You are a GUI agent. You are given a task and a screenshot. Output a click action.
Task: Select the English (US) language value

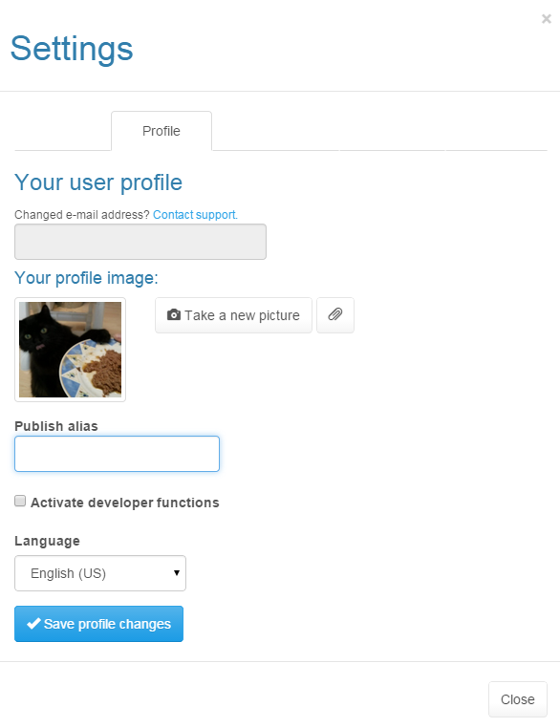pos(68,573)
